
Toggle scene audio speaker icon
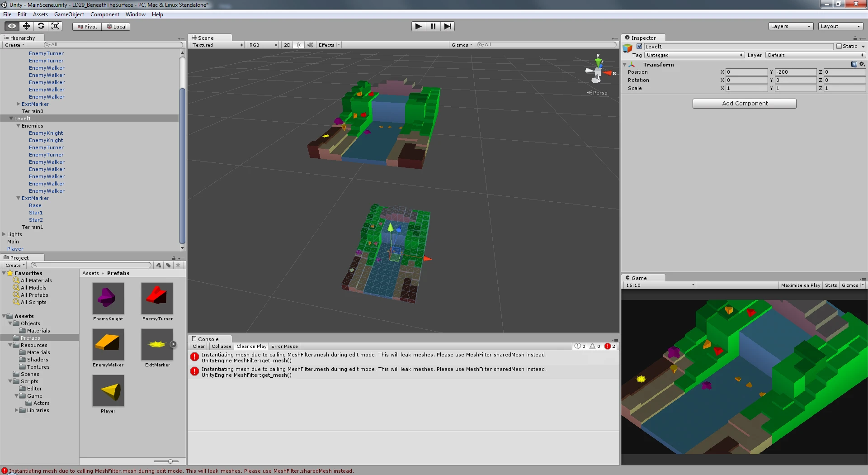pyautogui.click(x=310, y=45)
